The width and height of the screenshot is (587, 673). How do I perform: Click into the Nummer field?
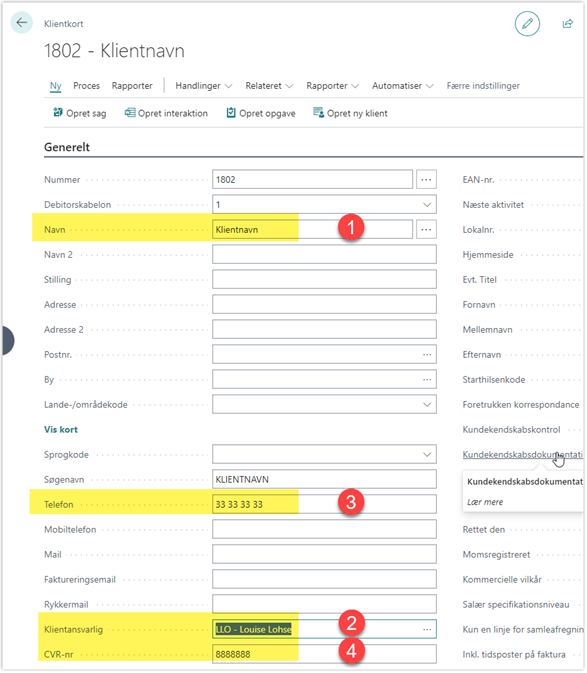click(x=312, y=179)
